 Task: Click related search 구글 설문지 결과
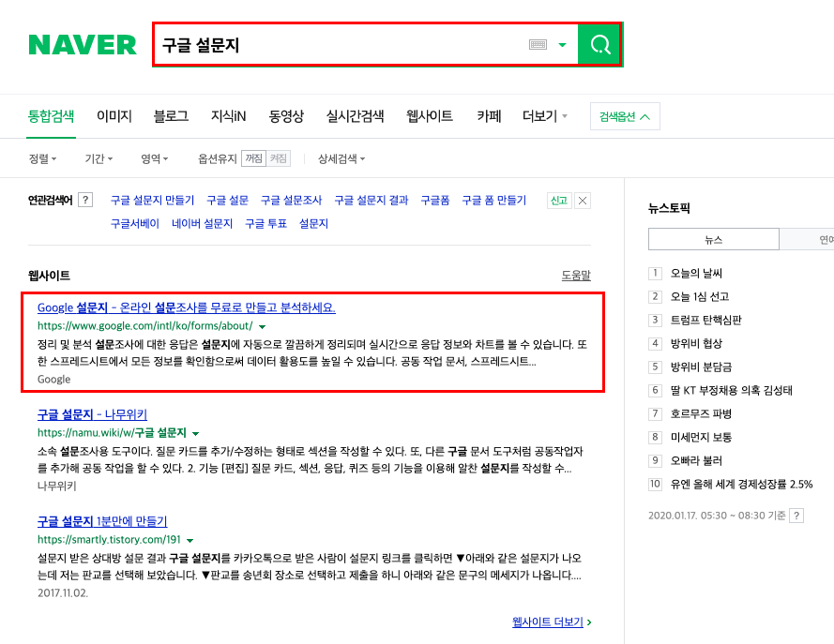[372, 201]
